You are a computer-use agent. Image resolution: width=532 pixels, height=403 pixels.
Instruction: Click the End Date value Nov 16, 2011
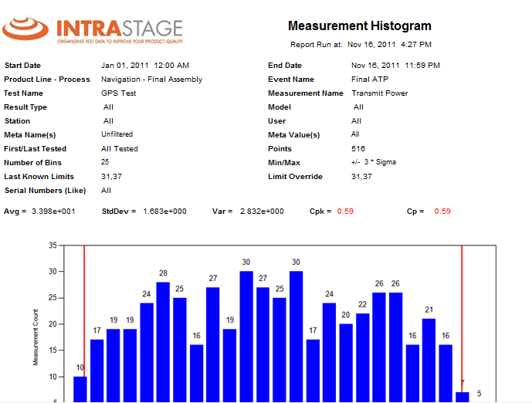point(395,66)
